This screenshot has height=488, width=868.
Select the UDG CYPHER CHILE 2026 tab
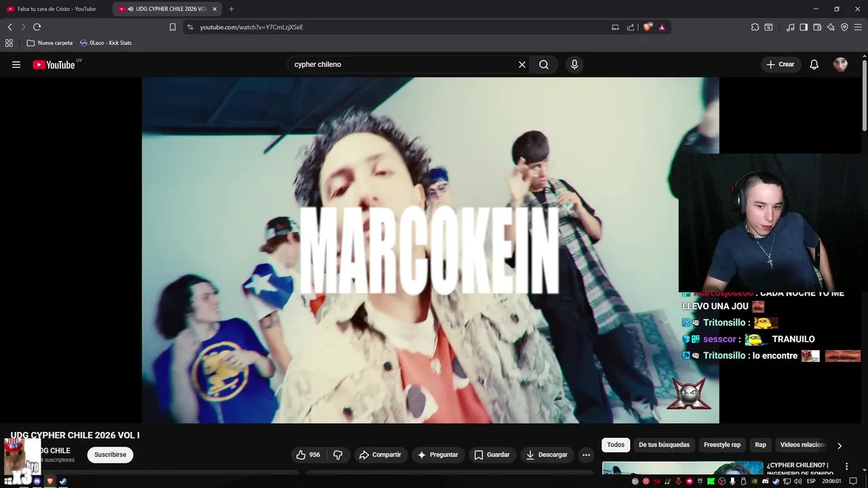167,9
